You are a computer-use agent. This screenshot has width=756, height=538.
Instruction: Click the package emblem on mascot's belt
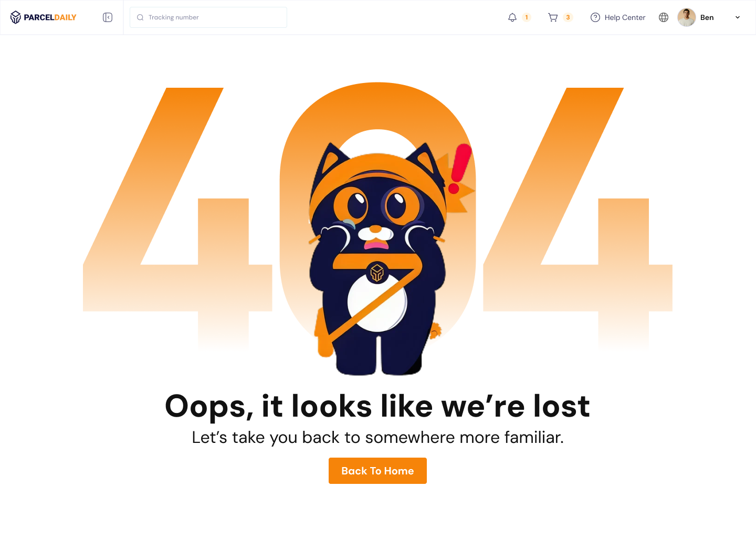click(377, 273)
